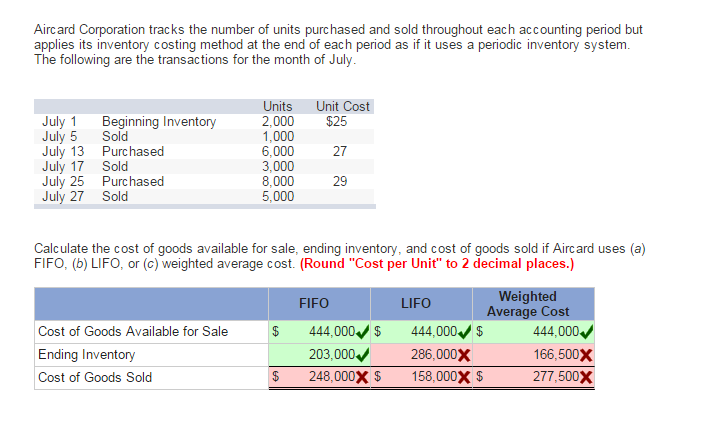Click the LIFO Cost of Goods Sold value 158,000

(434, 376)
